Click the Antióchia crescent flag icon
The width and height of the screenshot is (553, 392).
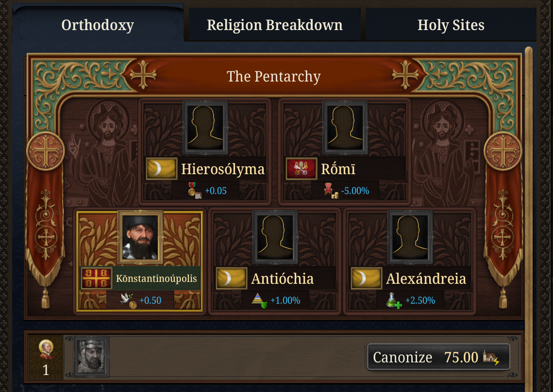click(x=232, y=278)
